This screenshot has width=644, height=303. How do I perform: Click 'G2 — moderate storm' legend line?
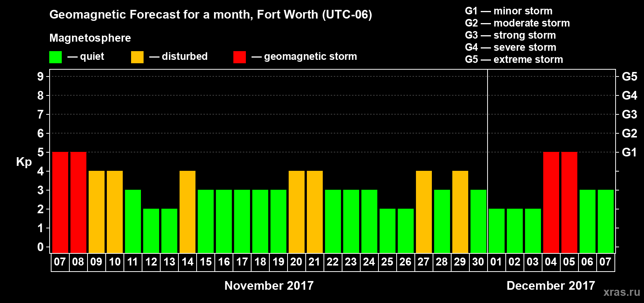pyautogui.click(x=517, y=23)
